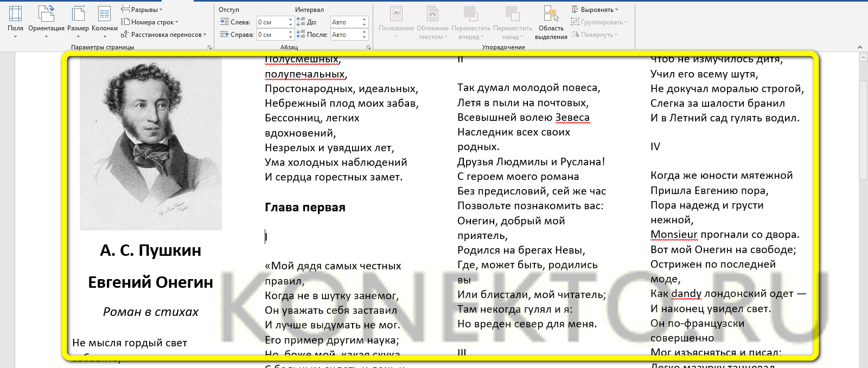The width and height of the screenshot is (868, 368).
Task: Click the Обтекание текстом wrap button
Action: 433,22
